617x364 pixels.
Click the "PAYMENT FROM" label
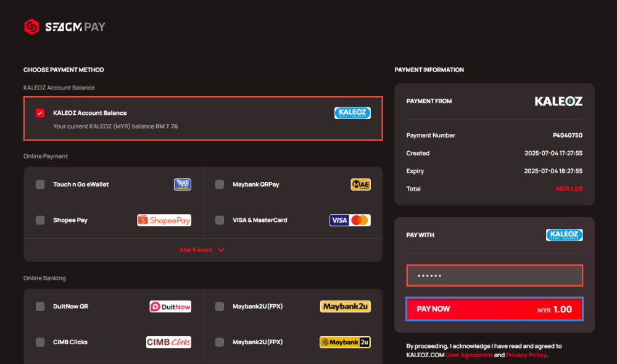[x=429, y=101]
